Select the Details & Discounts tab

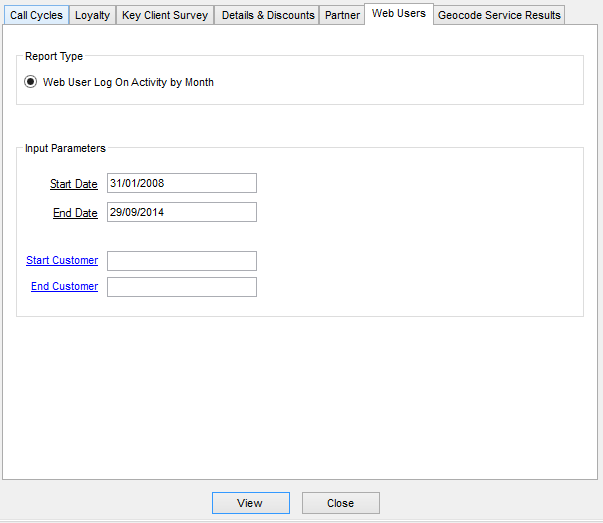tap(267, 16)
